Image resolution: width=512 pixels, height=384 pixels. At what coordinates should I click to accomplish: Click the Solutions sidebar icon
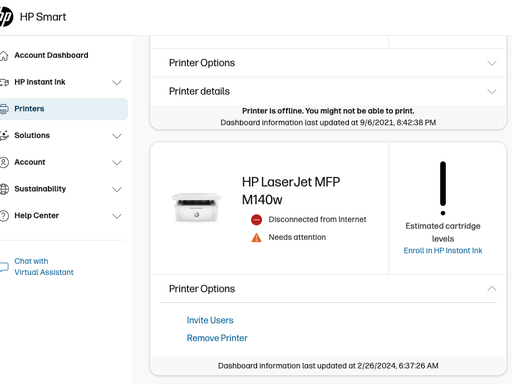(x=4, y=136)
